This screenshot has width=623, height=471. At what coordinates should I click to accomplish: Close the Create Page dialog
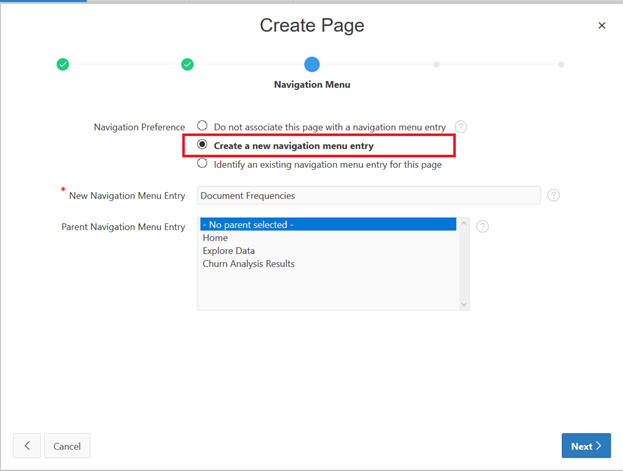click(602, 25)
